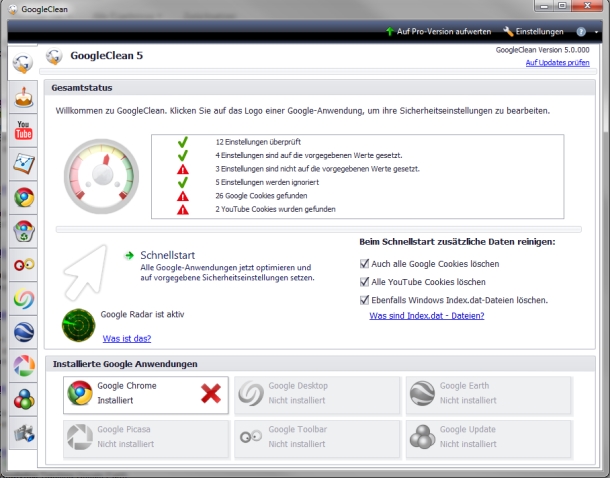Click text 3 Einstellungen sind nicht auf
The image size is (610, 478).
tap(317, 169)
